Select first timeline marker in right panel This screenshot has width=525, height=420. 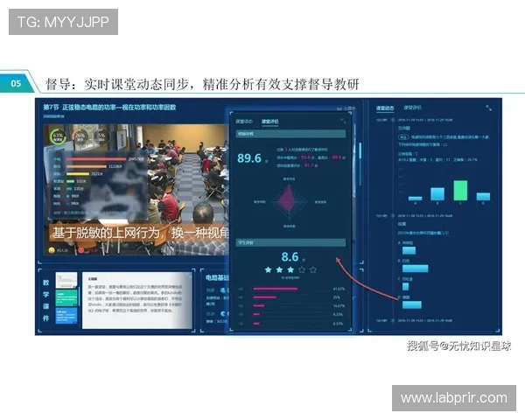tap(393, 120)
